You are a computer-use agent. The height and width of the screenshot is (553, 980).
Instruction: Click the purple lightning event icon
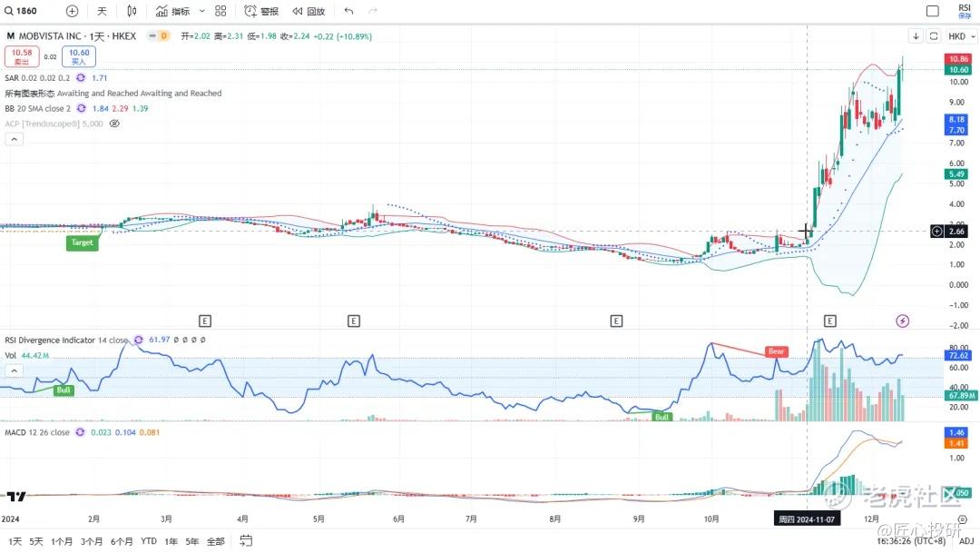pos(902,321)
